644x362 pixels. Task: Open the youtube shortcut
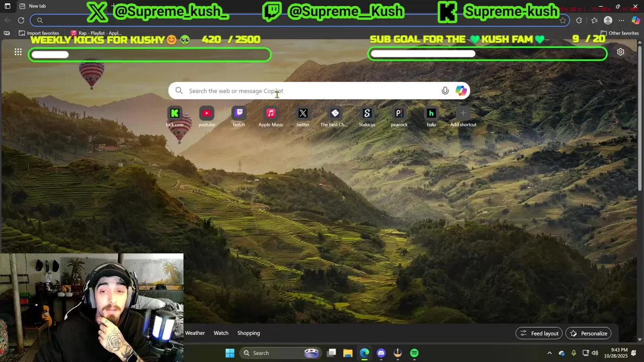click(207, 117)
